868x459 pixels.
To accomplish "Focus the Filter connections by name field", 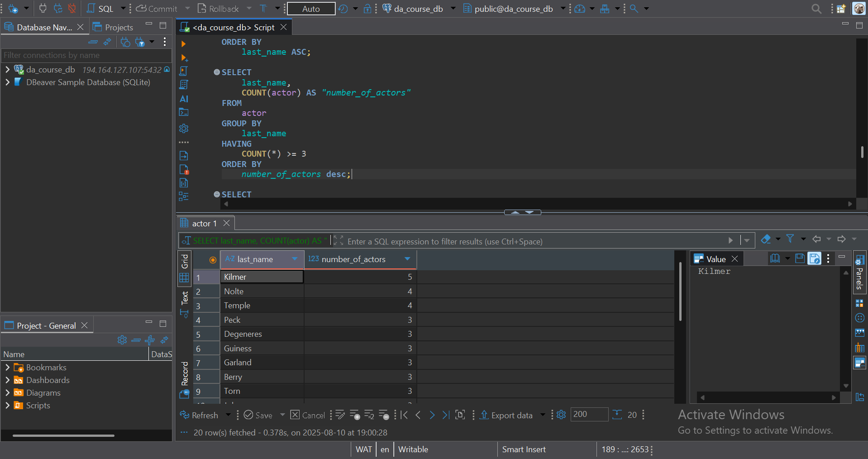I will tap(86, 55).
